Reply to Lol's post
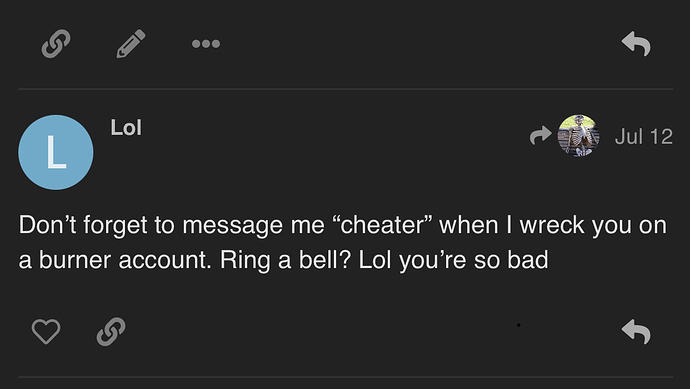 click(636, 331)
